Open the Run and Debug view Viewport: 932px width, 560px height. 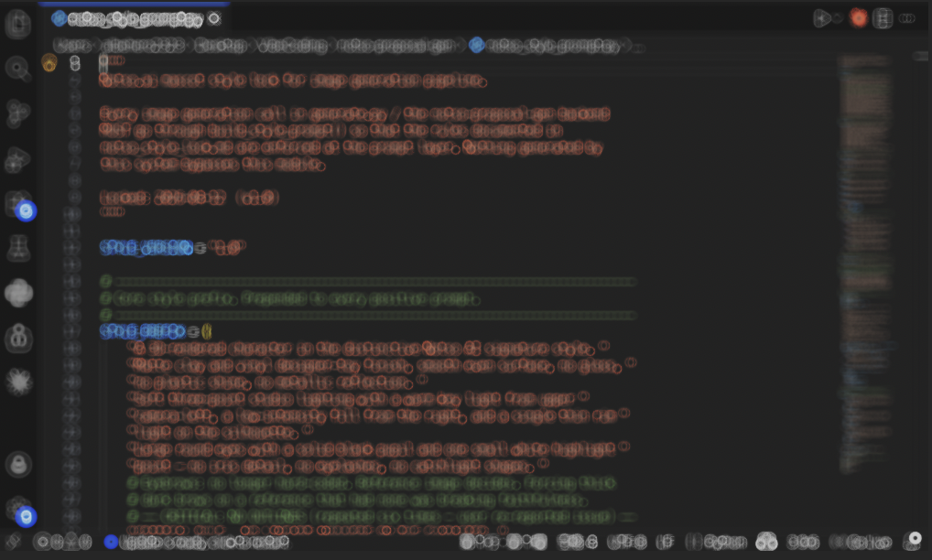click(x=17, y=159)
